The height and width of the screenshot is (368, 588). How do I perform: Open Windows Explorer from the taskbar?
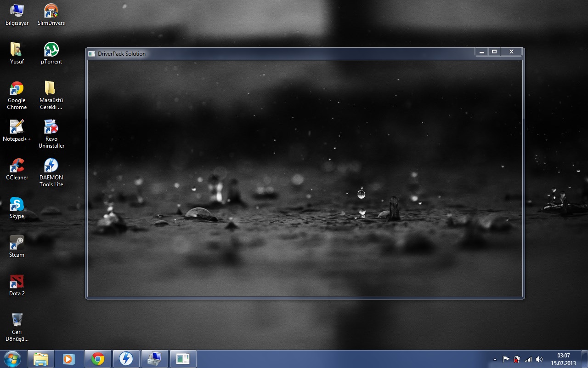pos(41,359)
